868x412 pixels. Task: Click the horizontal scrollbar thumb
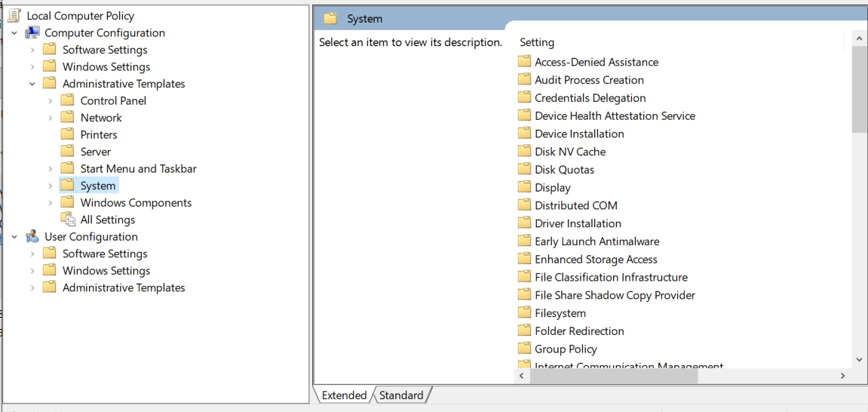614,376
